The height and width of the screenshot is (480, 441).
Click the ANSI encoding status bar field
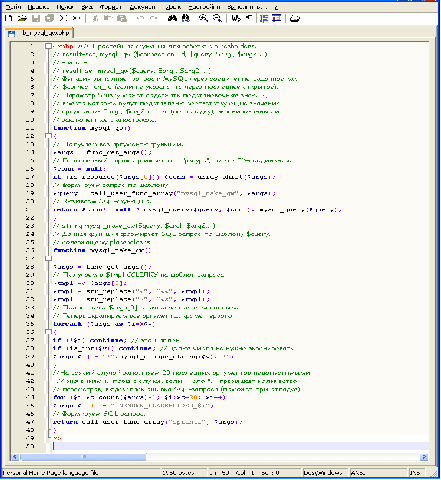[x=378, y=473]
